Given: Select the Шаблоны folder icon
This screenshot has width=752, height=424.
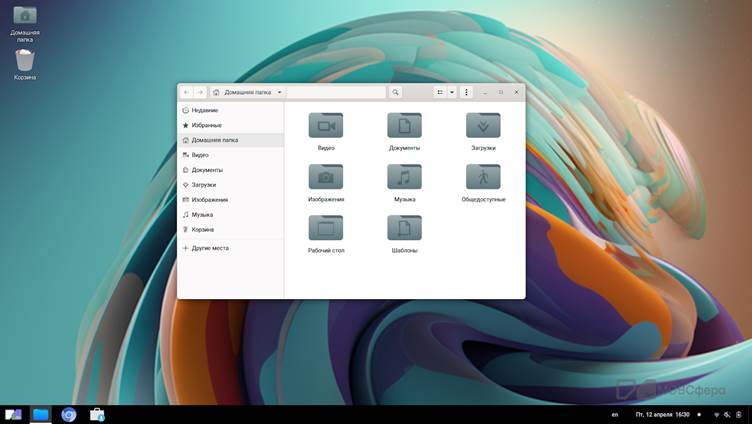Looking at the screenshot, I should pyautogui.click(x=404, y=228).
